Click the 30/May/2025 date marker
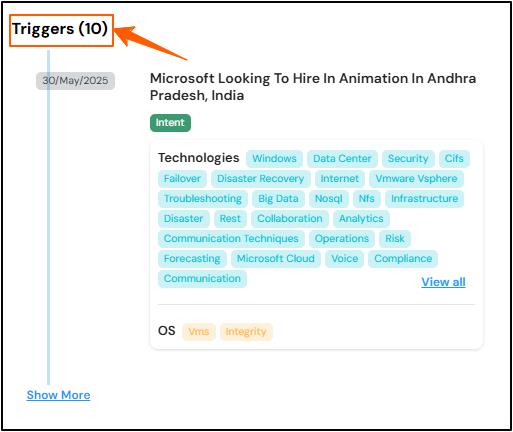 (x=75, y=81)
